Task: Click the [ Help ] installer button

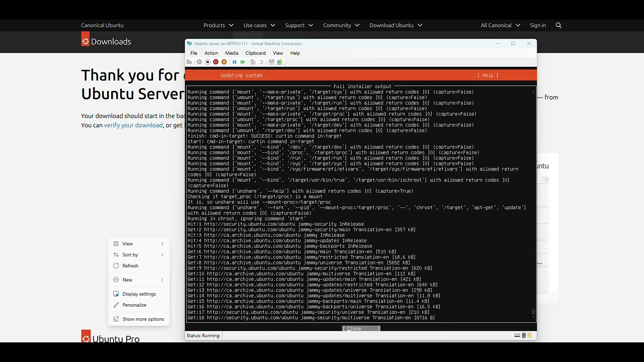Action: (x=488, y=75)
